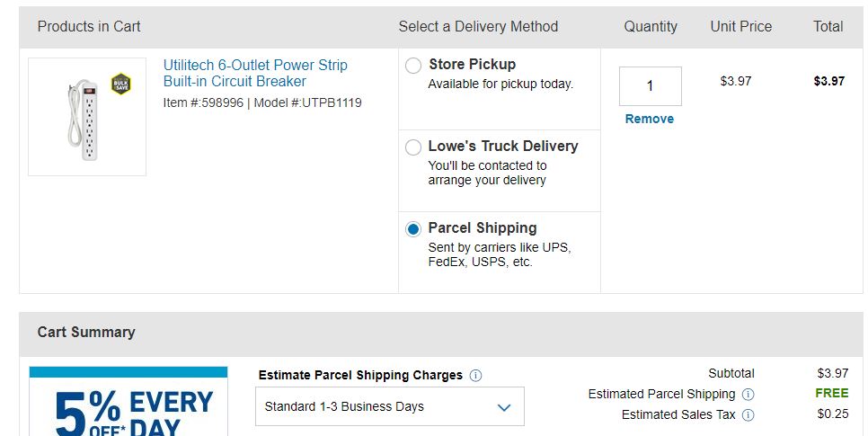Open the Standard 1-3 Business Days dropdown
Viewport: 868px width, 436px height.
coord(389,407)
